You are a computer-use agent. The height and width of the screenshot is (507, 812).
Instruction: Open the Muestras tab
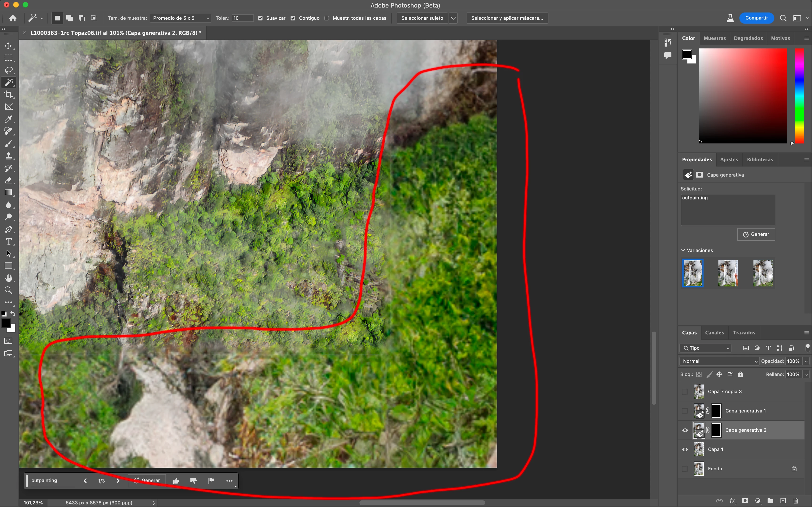tap(714, 38)
